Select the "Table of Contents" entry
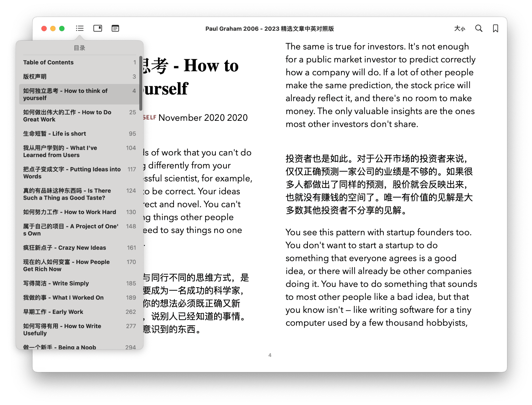The width and height of the screenshot is (532, 405). [x=48, y=62]
